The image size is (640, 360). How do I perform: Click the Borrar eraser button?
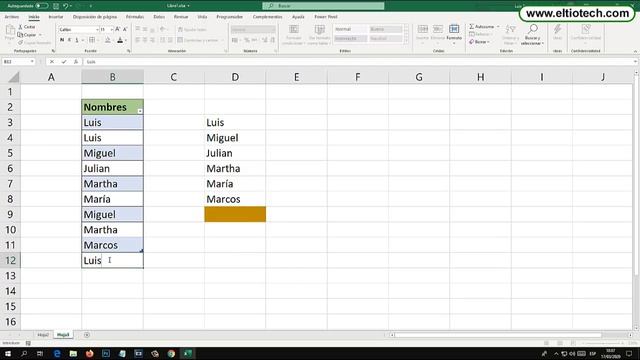pos(479,42)
